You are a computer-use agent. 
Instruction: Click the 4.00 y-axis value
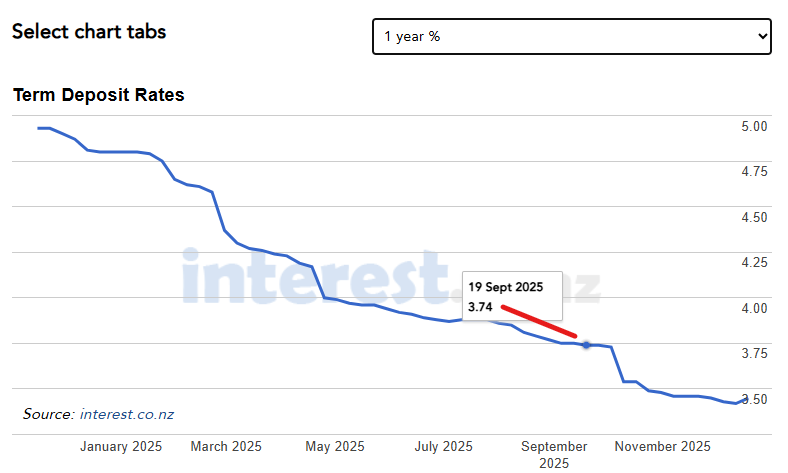pyautogui.click(x=754, y=308)
